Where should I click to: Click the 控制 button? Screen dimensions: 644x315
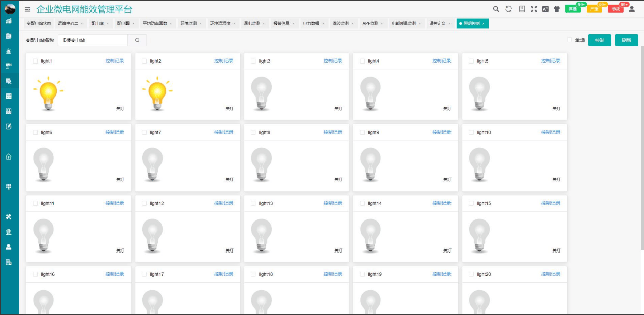599,40
